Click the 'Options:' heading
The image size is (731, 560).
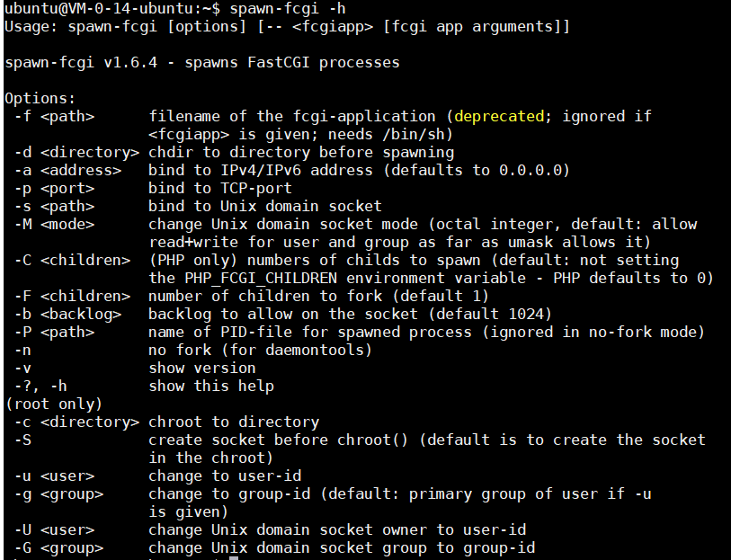click(x=40, y=98)
